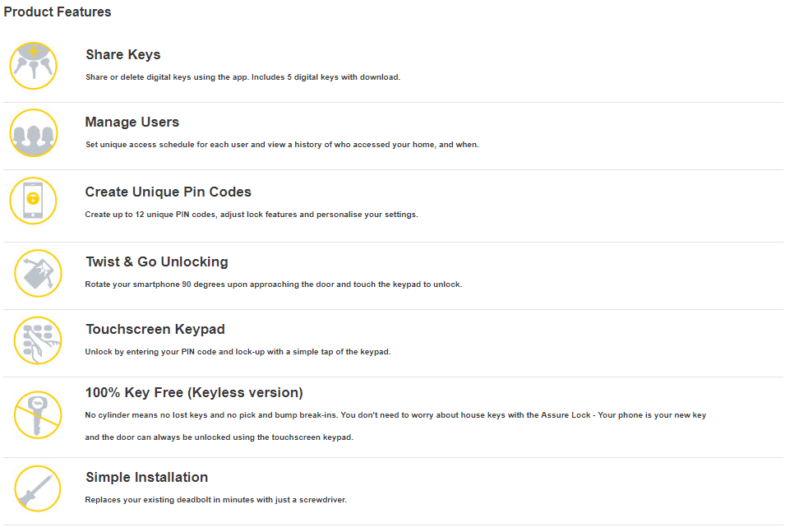
Task: Click the text about 12 unique PIN codes
Action: pyautogui.click(x=252, y=215)
